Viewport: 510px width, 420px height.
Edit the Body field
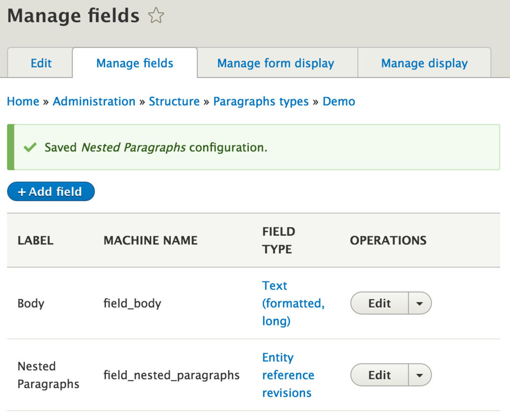tap(379, 303)
